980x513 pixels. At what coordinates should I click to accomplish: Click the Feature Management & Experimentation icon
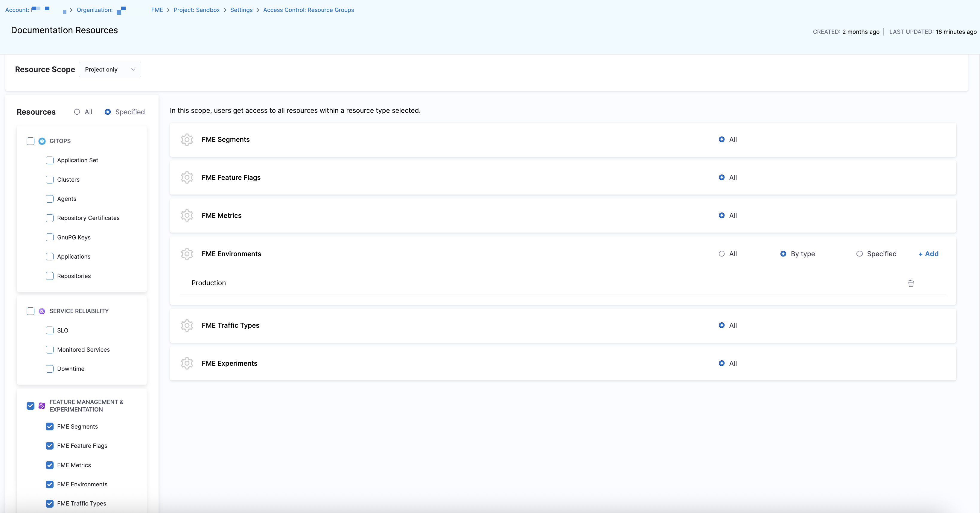[42, 406]
